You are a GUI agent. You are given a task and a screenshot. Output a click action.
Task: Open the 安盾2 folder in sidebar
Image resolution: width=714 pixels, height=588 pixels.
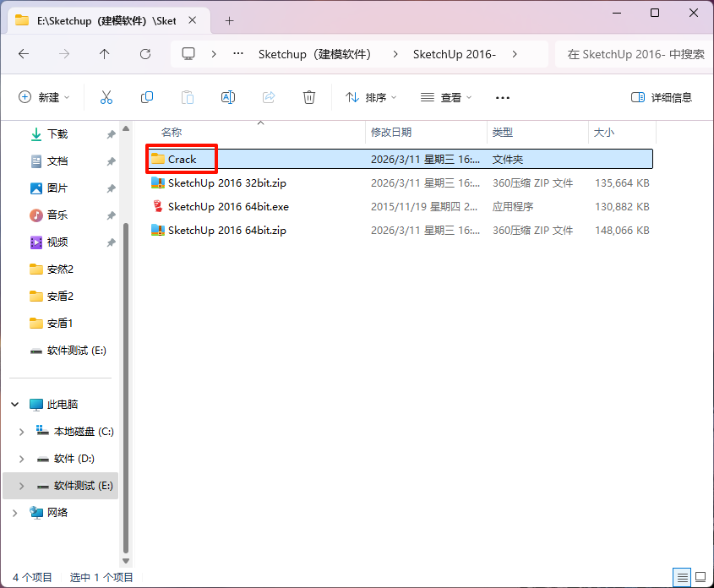click(60, 297)
